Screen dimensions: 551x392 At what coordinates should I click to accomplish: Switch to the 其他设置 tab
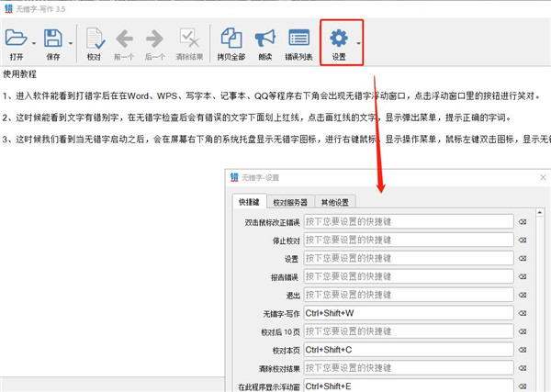tap(334, 202)
